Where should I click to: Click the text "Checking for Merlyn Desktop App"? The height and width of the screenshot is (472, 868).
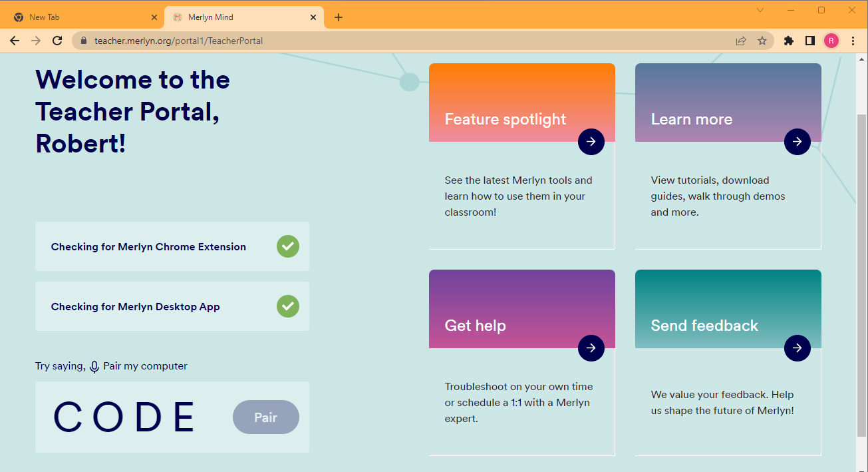tap(136, 307)
